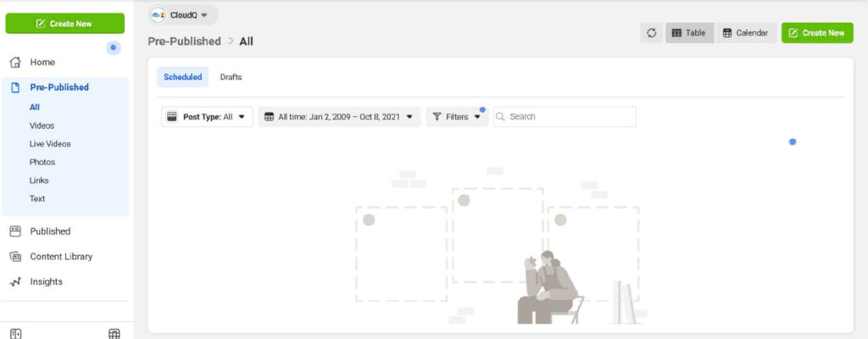Expand the Filters dropdown

(x=457, y=117)
